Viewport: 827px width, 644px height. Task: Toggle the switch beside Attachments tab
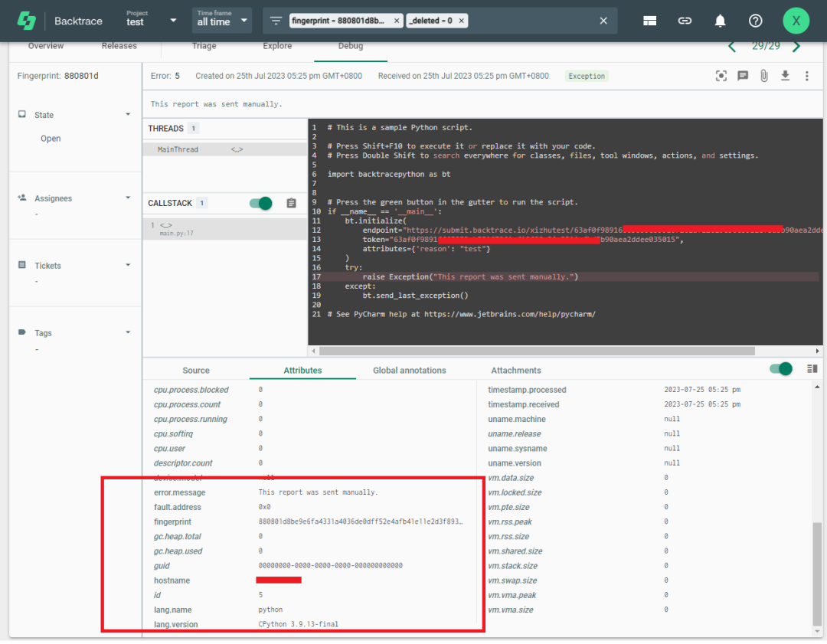[781, 369]
